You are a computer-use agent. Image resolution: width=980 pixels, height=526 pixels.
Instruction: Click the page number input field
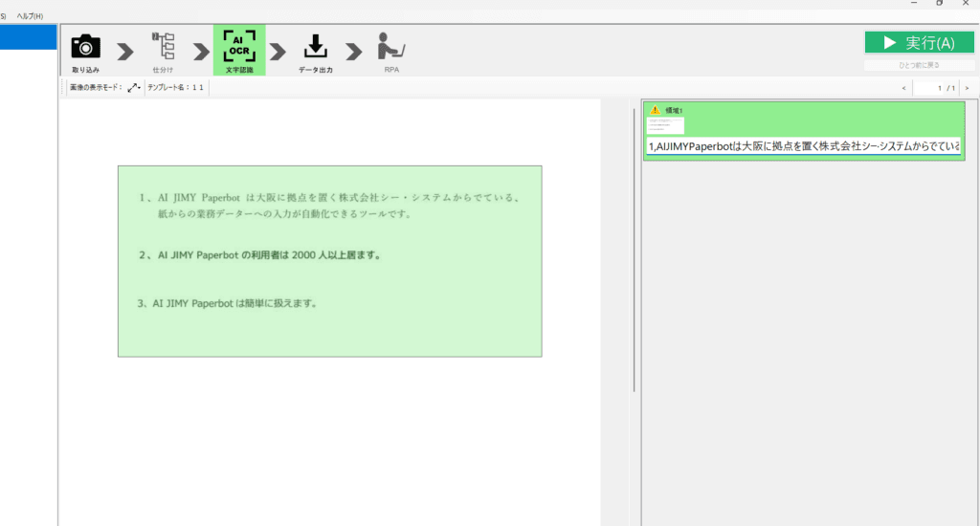point(933,88)
